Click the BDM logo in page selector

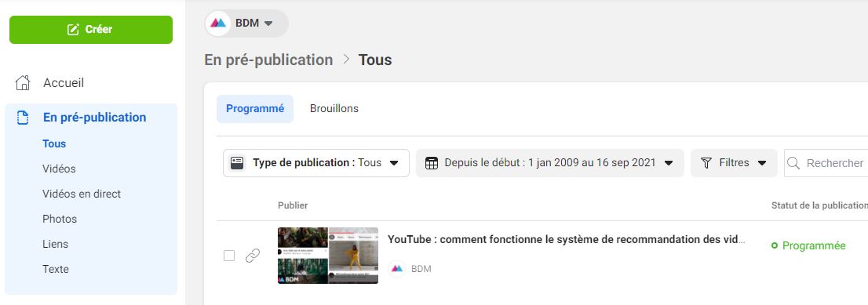coord(218,24)
